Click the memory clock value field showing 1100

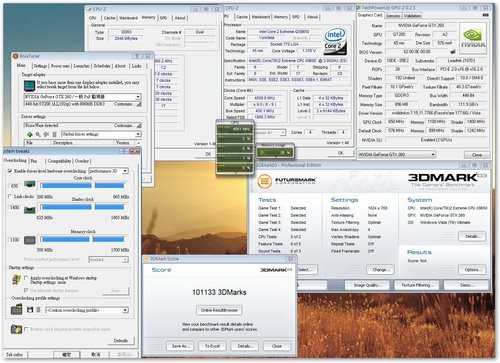[15, 239]
